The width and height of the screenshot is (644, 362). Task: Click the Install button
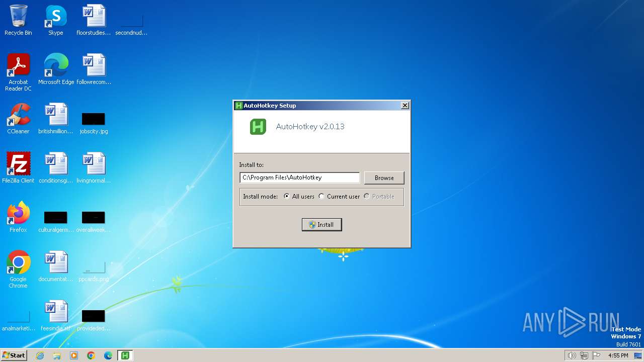pos(322,225)
